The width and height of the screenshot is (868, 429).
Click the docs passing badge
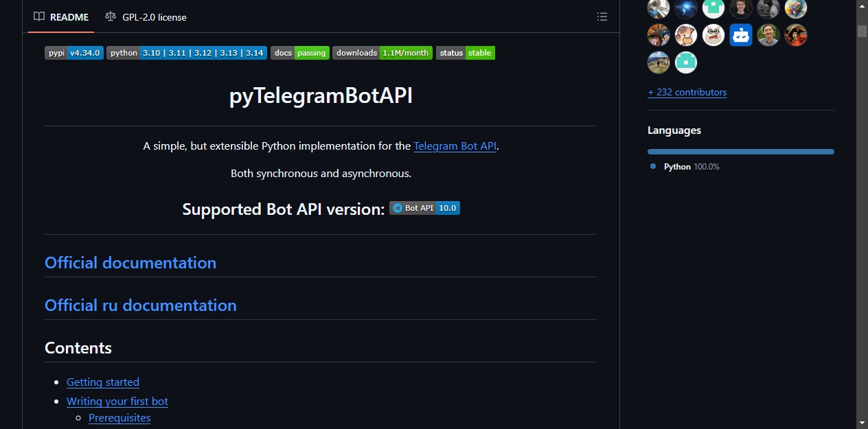(300, 53)
